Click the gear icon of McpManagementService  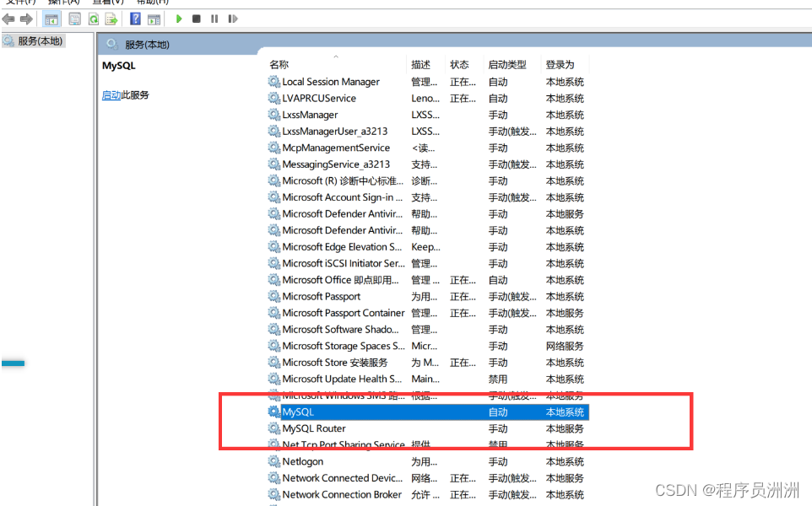[x=274, y=148]
